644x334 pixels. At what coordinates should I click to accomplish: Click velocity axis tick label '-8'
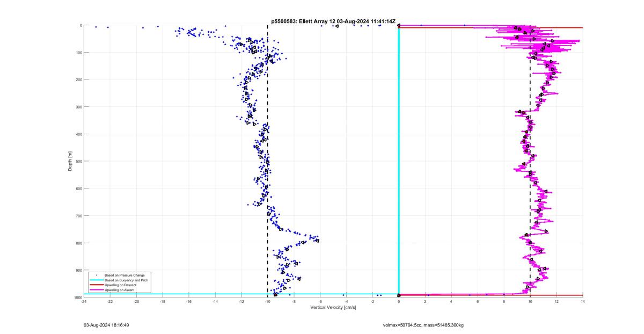(x=294, y=302)
